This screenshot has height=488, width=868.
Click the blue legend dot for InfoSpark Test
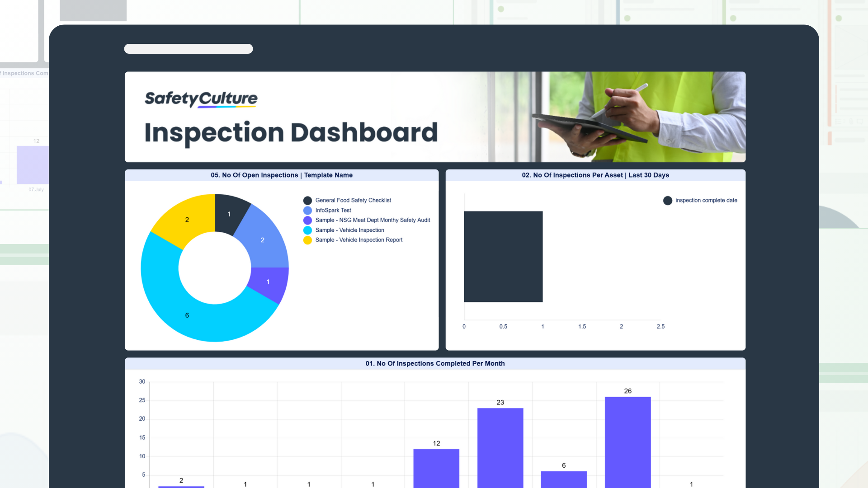[x=308, y=210]
